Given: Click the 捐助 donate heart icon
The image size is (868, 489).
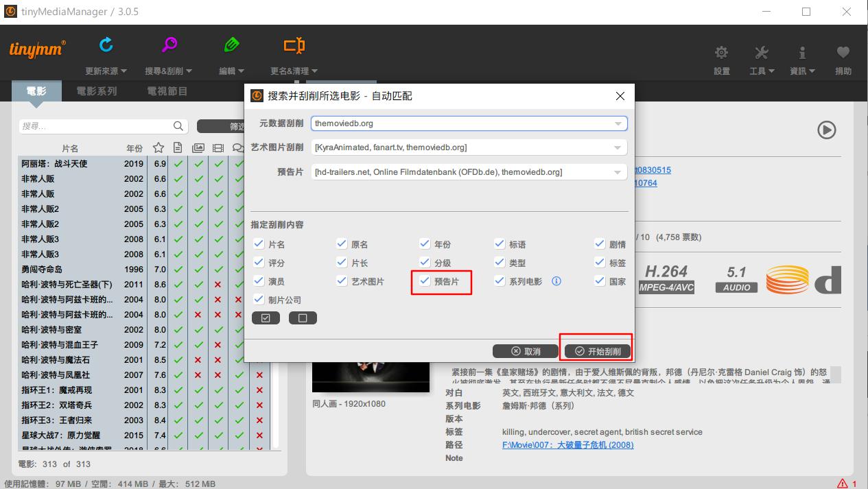Looking at the screenshot, I should pyautogui.click(x=843, y=51).
